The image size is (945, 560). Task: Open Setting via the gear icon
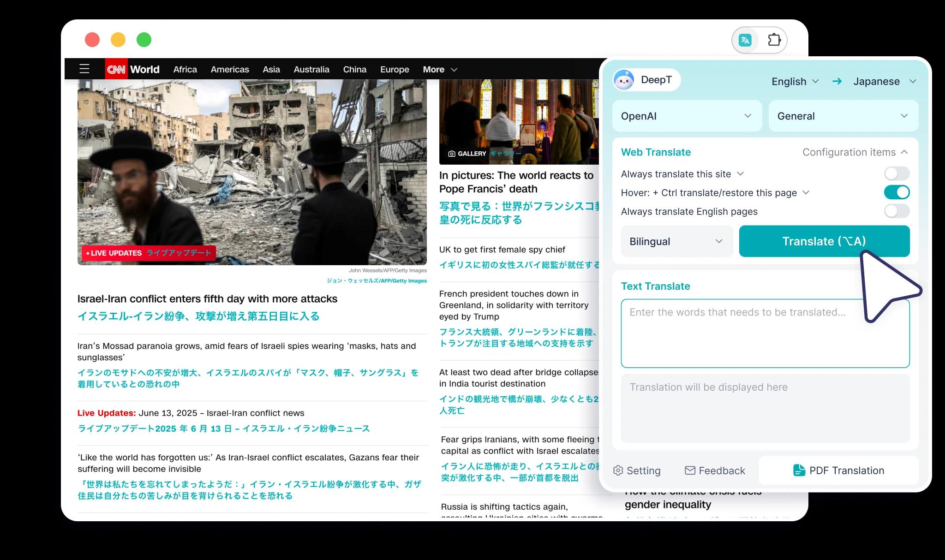click(618, 471)
